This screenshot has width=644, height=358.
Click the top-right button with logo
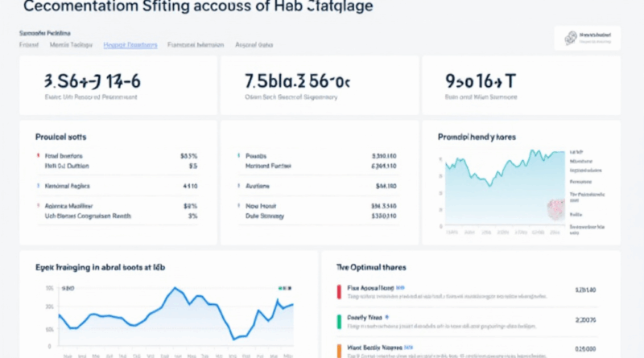(587, 38)
